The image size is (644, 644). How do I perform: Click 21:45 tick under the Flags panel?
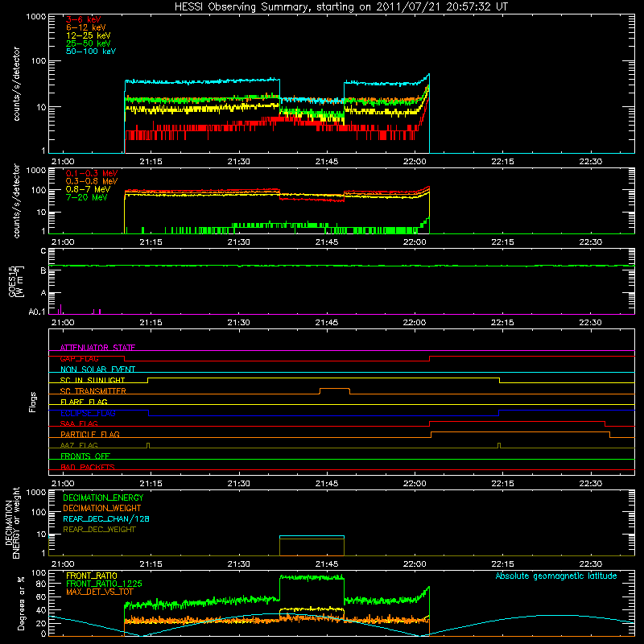[x=327, y=484]
